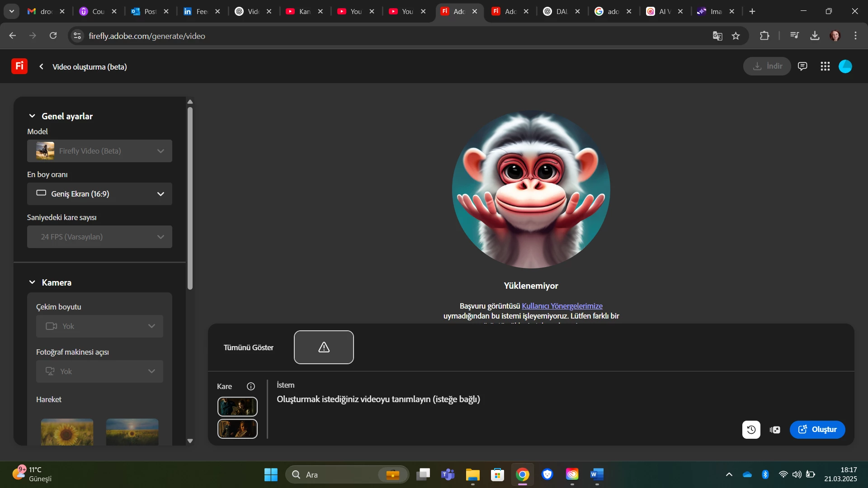Click the Kare info icon
This screenshot has width=868, height=488.
pos(250,386)
